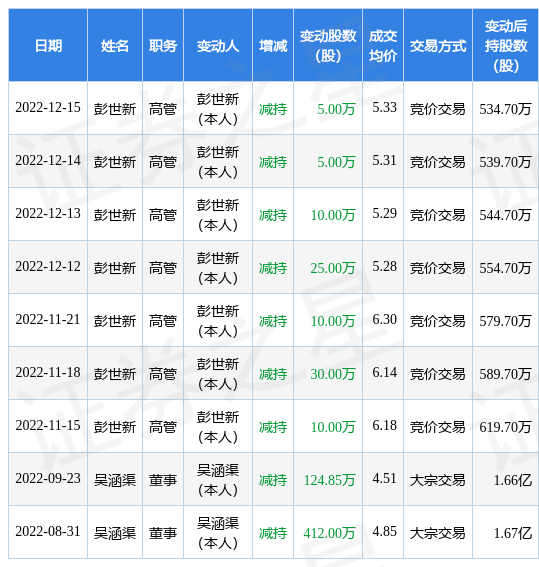Viewport: 539px width, 567px height.
Task: Click the 职务 column header
Action: [x=163, y=46]
